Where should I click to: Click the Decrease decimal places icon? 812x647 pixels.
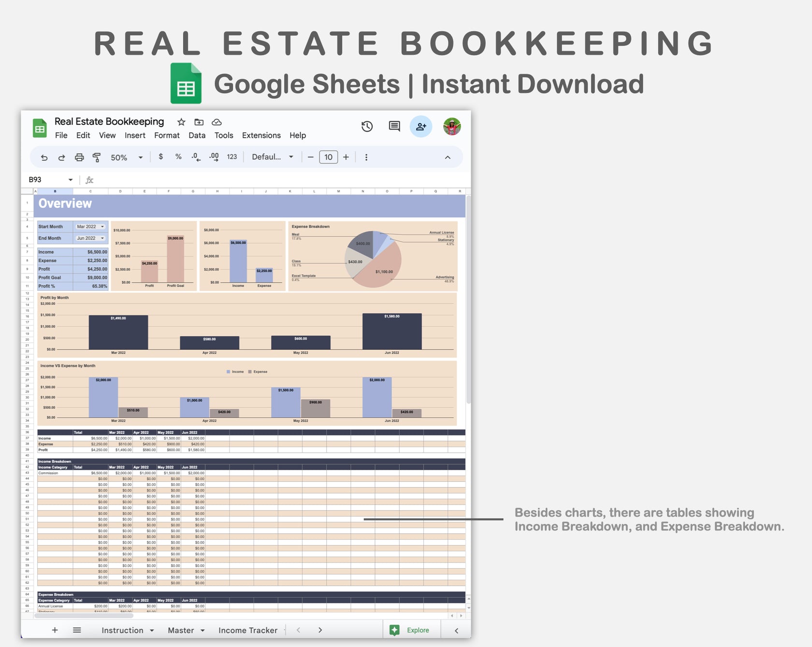pyautogui.click(x=195, y=158)
